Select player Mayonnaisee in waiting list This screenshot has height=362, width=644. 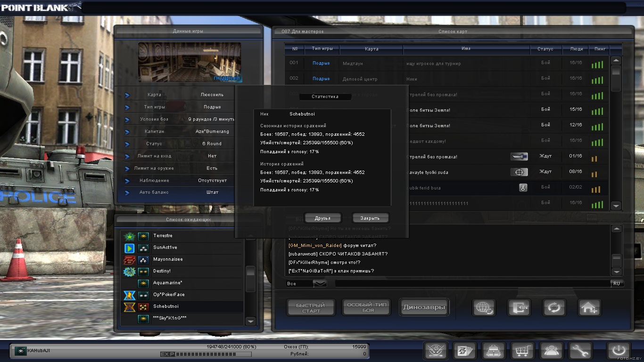183,259
